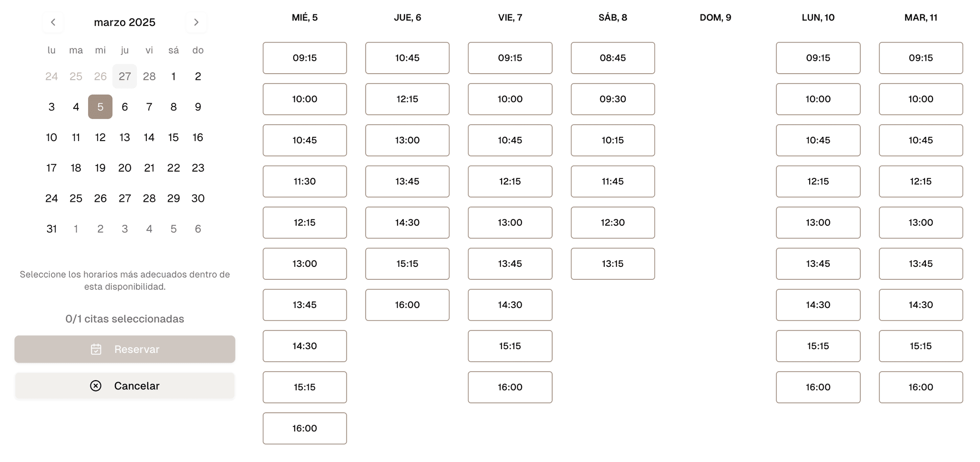The width and height of the screenshot is (980, 462).
Task: Choose the 16:00 slot on Thursday 6
Action: (407, 305)
